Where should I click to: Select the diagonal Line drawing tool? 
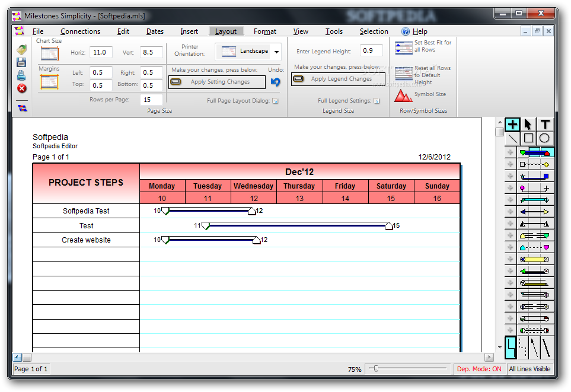[512, 138]
